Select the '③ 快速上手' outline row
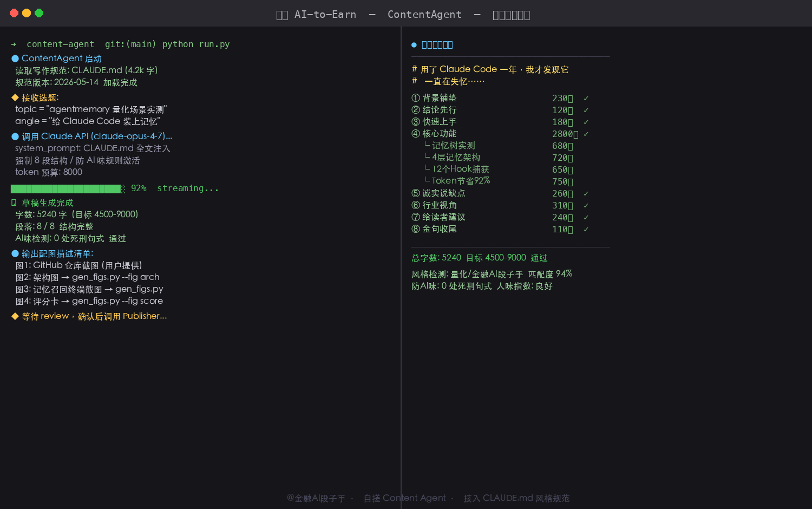The height and width of the screenshot is (509, 812). [500, 122]
